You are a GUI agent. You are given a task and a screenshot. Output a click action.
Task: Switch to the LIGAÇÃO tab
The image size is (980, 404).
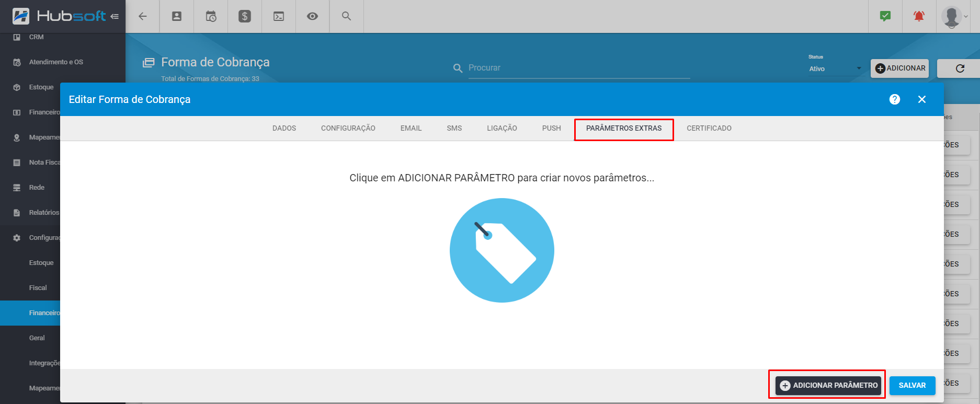coord(502,128)
